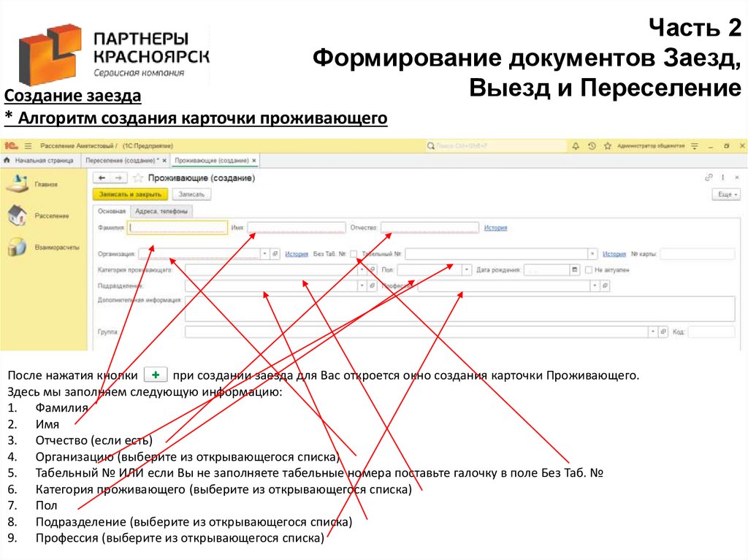Select the Адреса, телефоны tab
The image size is (748, 560).
(161, 211)
